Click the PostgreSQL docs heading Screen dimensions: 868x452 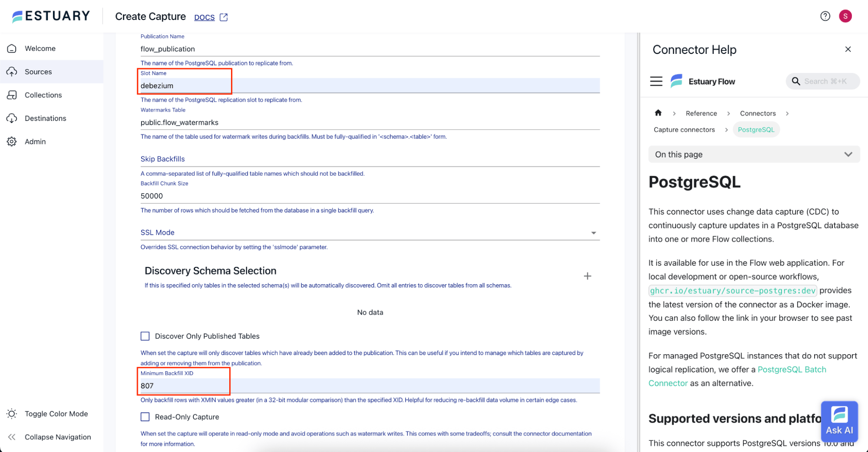tap(694, 182)
